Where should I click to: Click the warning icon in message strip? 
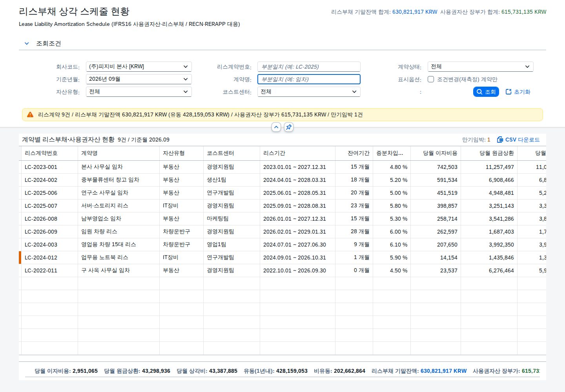click(30, 114)
